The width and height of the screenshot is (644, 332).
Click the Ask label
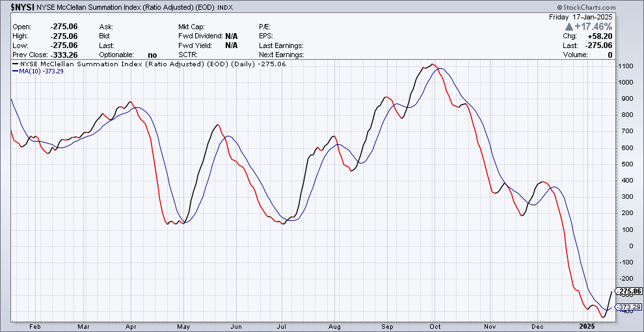[106, 27]
